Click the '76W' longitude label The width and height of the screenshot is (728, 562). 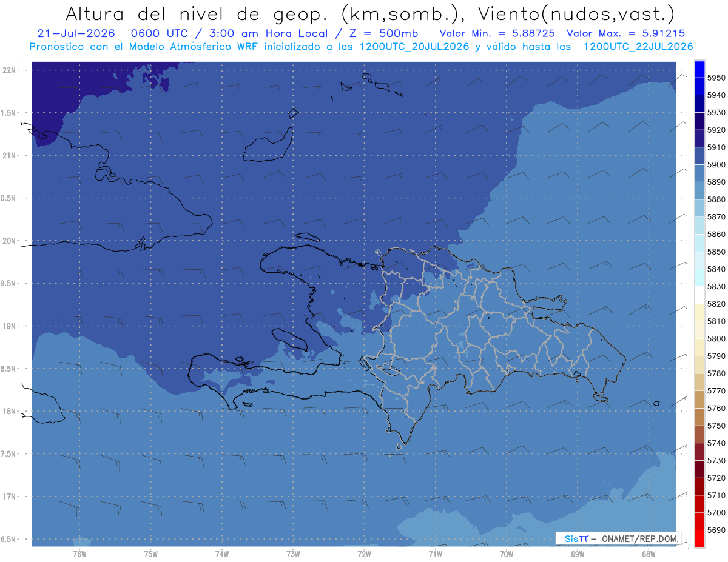point(79,554)
